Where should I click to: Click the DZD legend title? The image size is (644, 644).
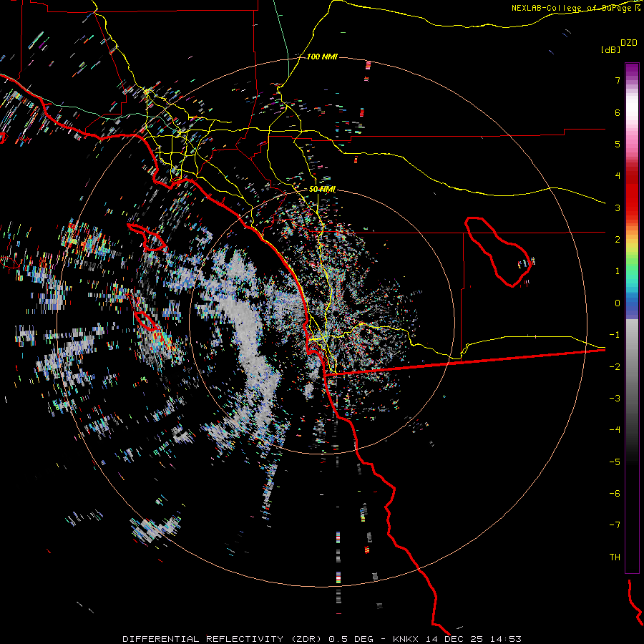(628, 43)
